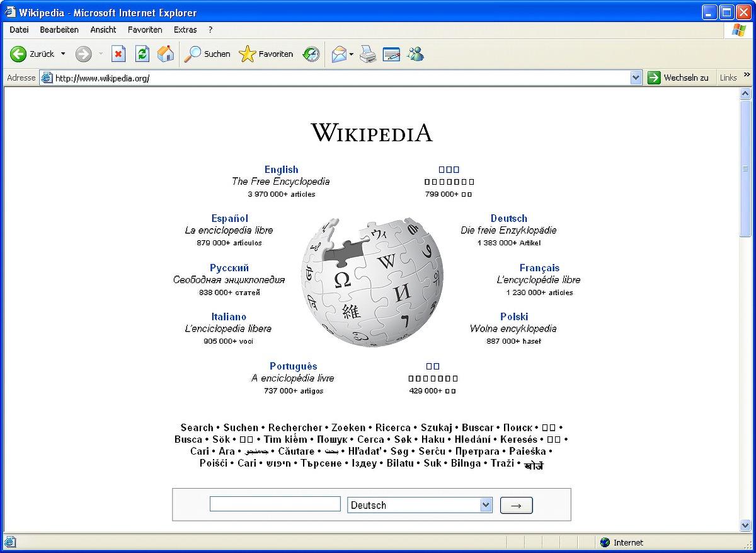Click the Refresh page icon
The image size is (756, 553).
[x=142, y=54]
